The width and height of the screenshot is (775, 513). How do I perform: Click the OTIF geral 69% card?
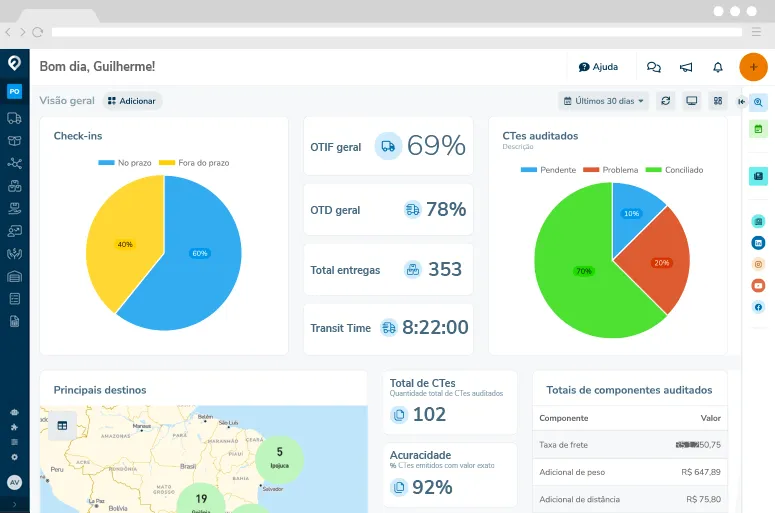(x=388, y=146)
